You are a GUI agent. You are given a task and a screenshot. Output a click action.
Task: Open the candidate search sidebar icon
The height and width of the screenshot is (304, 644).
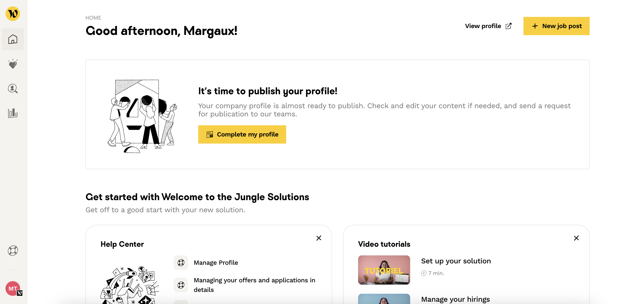click(x=13, y=89)
